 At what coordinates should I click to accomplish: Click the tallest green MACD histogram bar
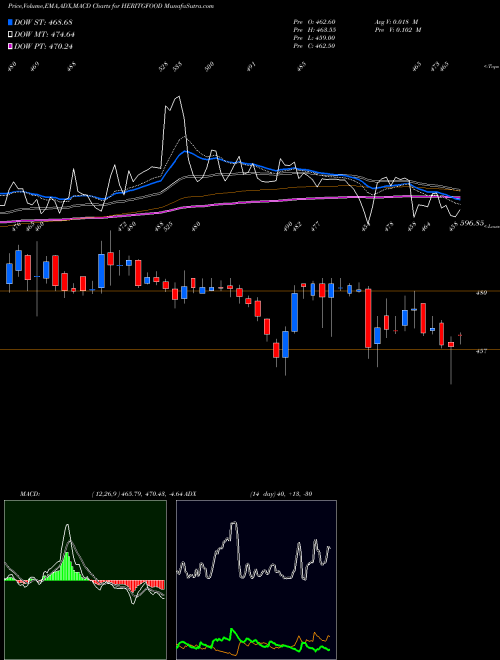click(66, 567)
